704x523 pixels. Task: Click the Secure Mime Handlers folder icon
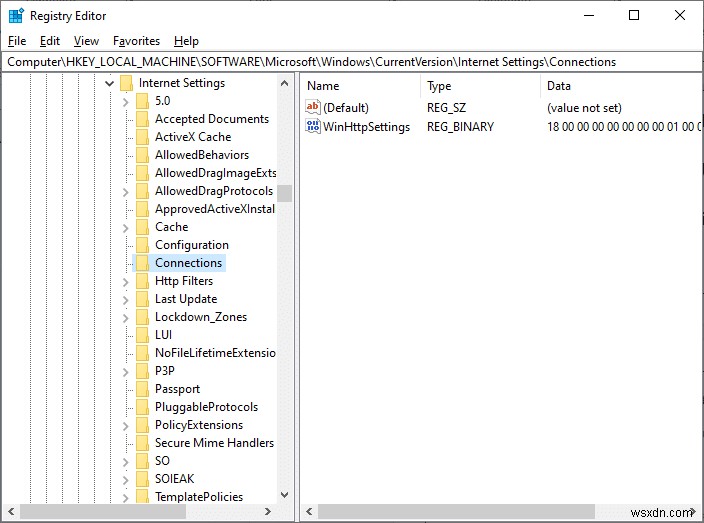point(143,443)
